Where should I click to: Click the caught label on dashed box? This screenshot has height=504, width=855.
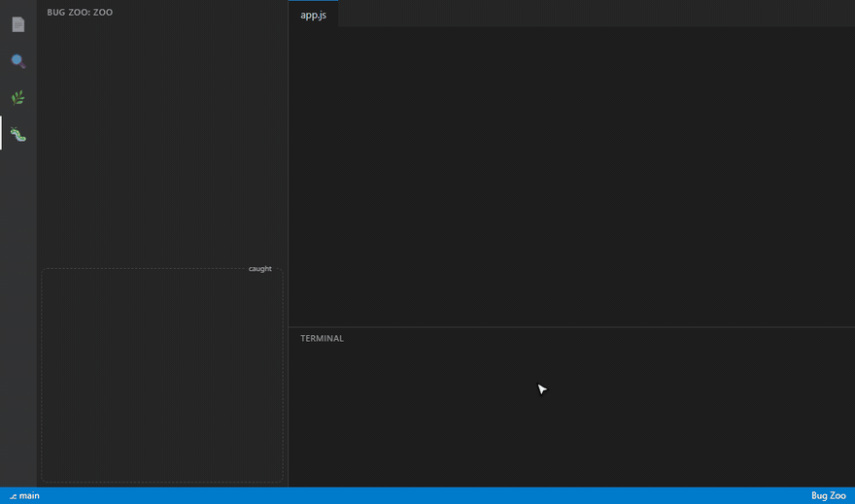pyautogui.click(x=260, y=269)
